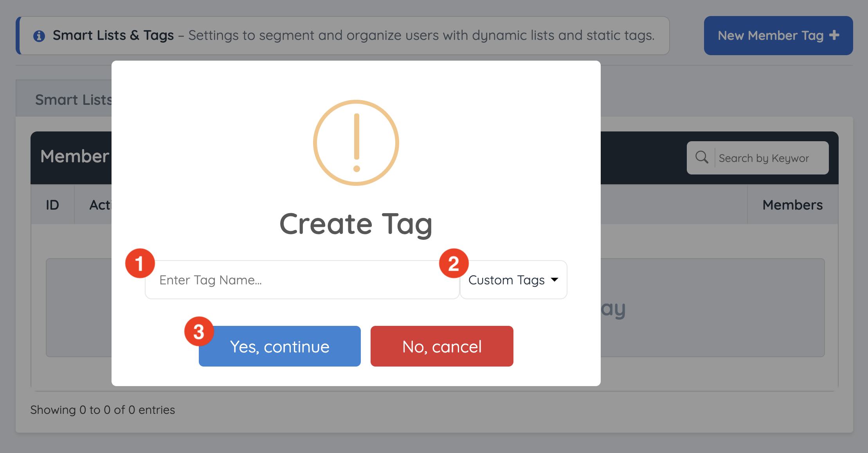Open the Custom Tags dropdown

tap(513, 280)
